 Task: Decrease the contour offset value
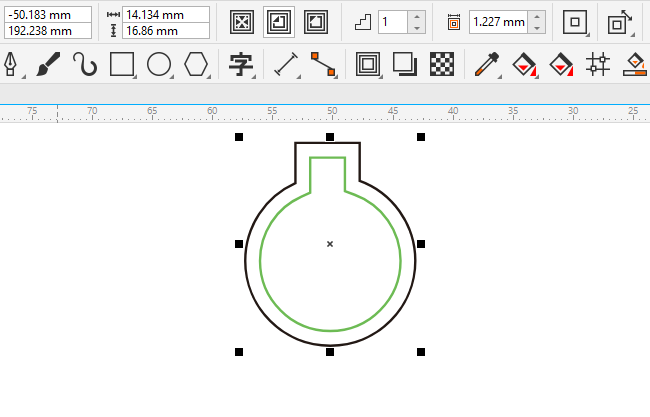pyautogui.click(x=537, y=28)
